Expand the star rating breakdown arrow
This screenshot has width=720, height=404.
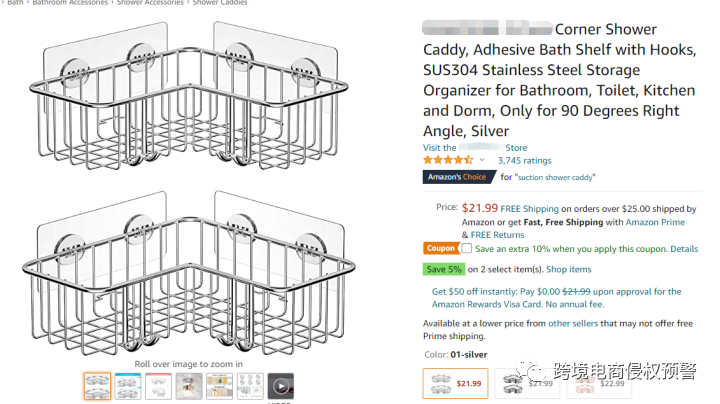482,160
